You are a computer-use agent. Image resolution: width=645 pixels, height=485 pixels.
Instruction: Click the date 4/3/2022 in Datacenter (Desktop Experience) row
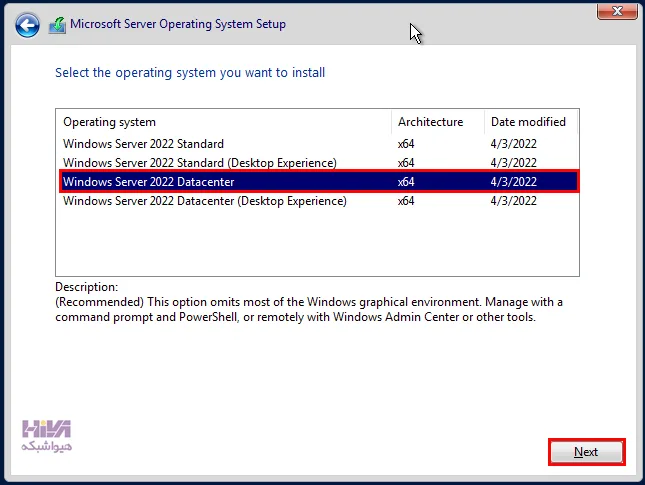coord(513,201)
